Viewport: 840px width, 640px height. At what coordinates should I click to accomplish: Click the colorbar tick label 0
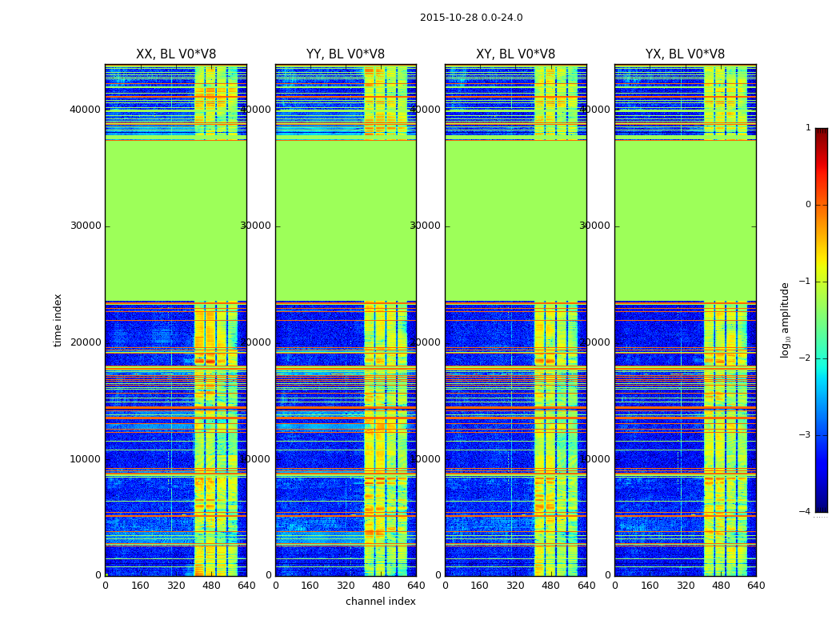(808, 205)
